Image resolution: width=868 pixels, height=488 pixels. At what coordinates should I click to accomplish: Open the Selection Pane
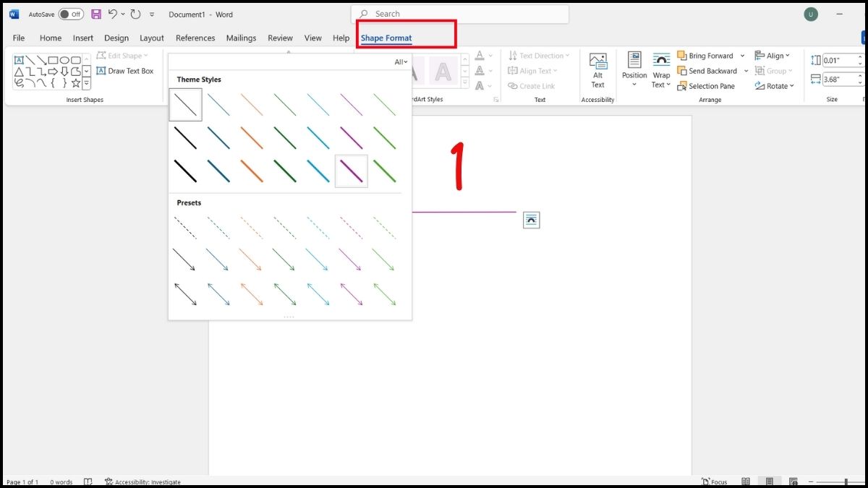pos(706,86)
